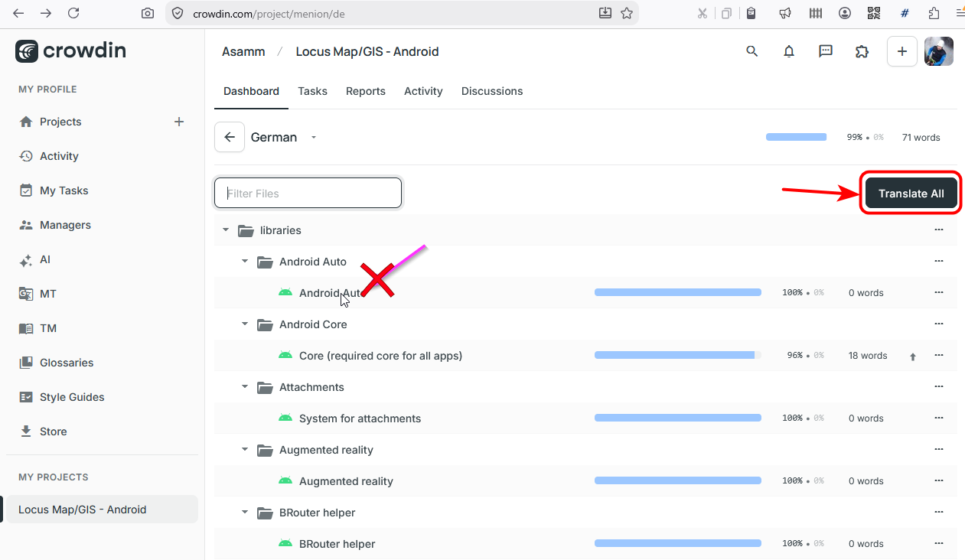Open the German language dropdown
This screenshot has width=965, height=560.
click(x=313, y=138)
